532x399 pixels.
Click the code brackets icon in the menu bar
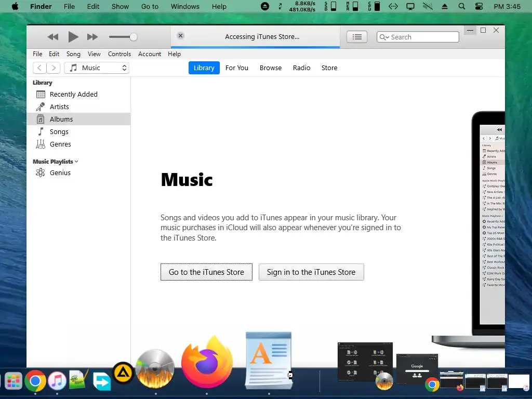[393, 6]
